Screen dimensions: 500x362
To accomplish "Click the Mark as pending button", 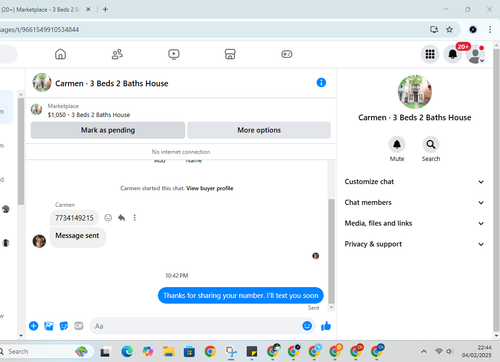I will click(x=108, y=130).
